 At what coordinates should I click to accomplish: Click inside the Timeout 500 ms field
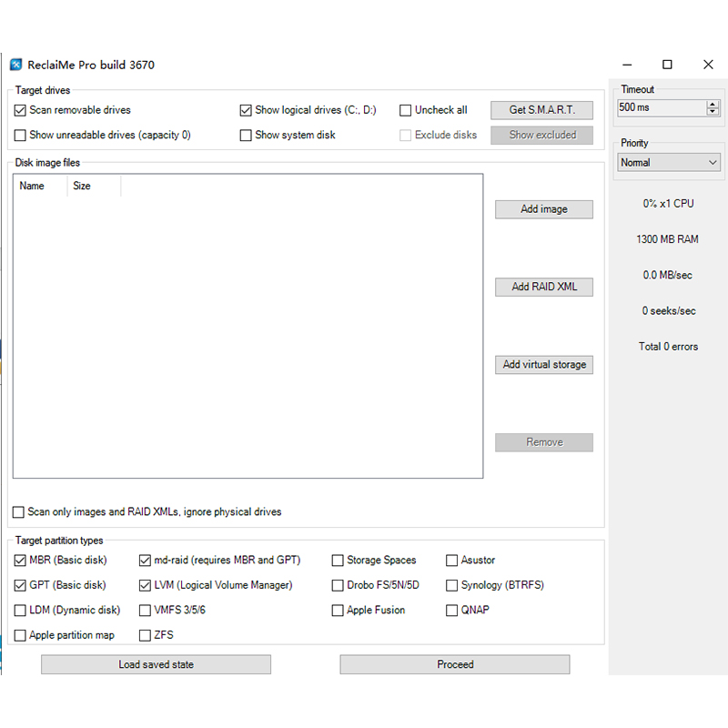point(662,107)
